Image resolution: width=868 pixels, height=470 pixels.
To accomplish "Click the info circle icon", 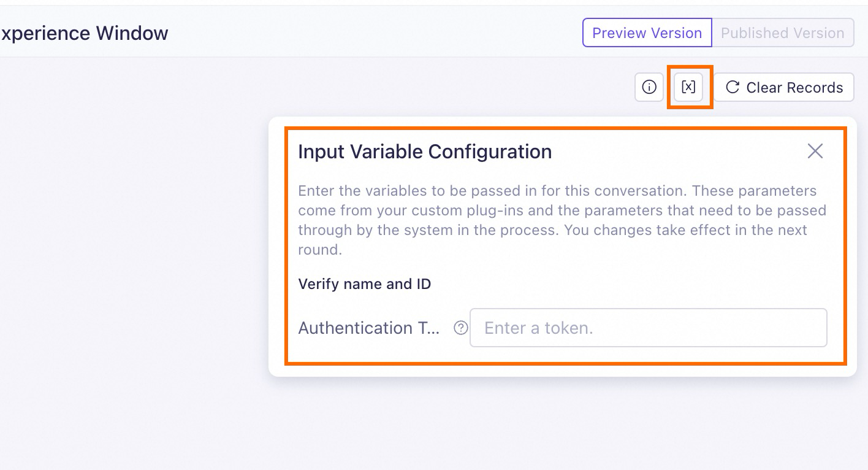I will [x=649, y=87].
